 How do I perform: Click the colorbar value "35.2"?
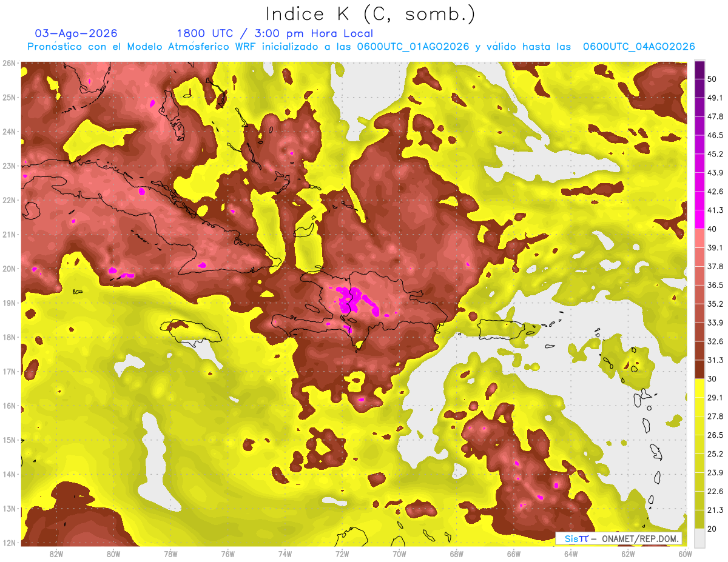[x=715, y=304]
